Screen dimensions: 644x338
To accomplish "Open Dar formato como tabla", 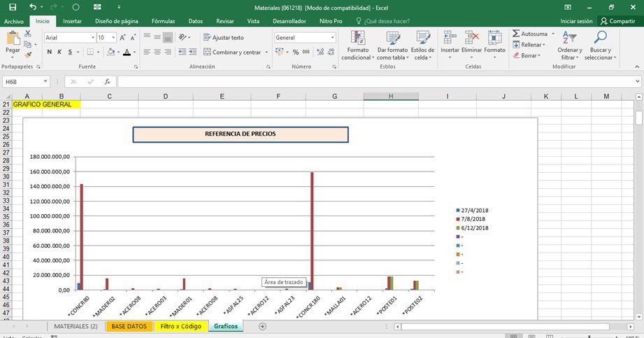I will coord(393,45).
